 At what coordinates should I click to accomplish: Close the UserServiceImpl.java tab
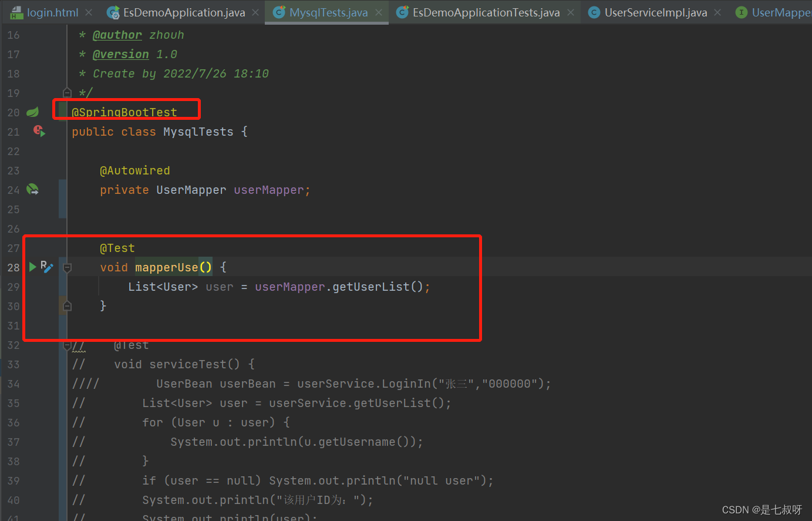coord(717,12)
